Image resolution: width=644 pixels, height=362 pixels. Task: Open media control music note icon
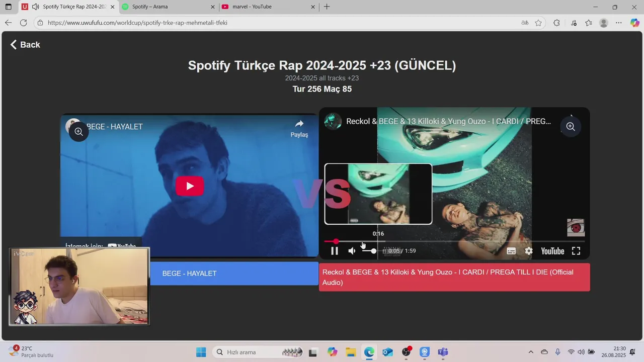point(574,23)
